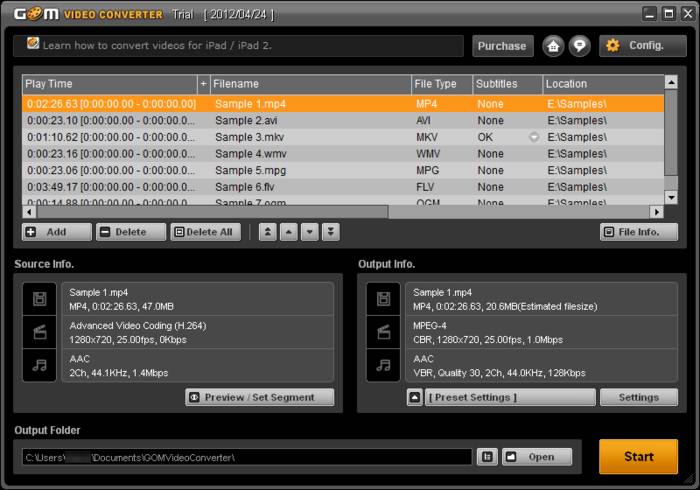Click Preview / Set Segment button

click(260, 397)
